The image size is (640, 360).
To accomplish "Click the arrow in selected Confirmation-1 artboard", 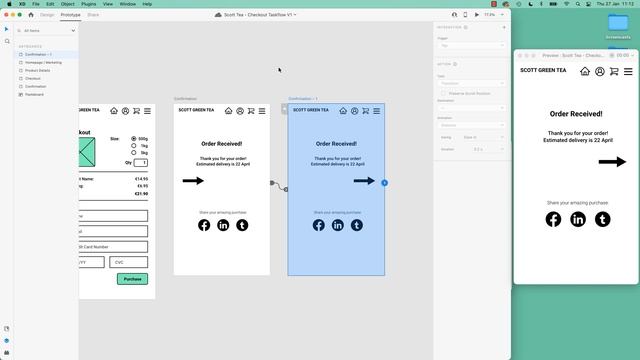I will [364, 180].
